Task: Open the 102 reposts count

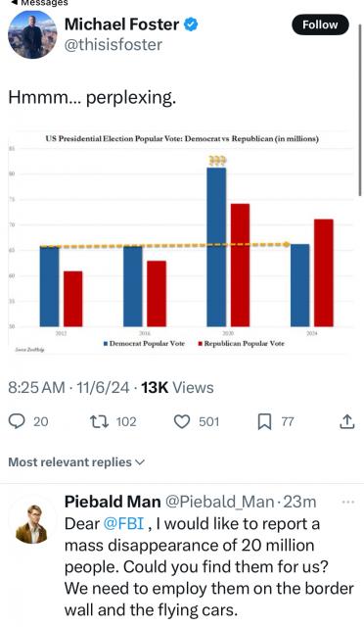Action: click(x=126, y=422)
